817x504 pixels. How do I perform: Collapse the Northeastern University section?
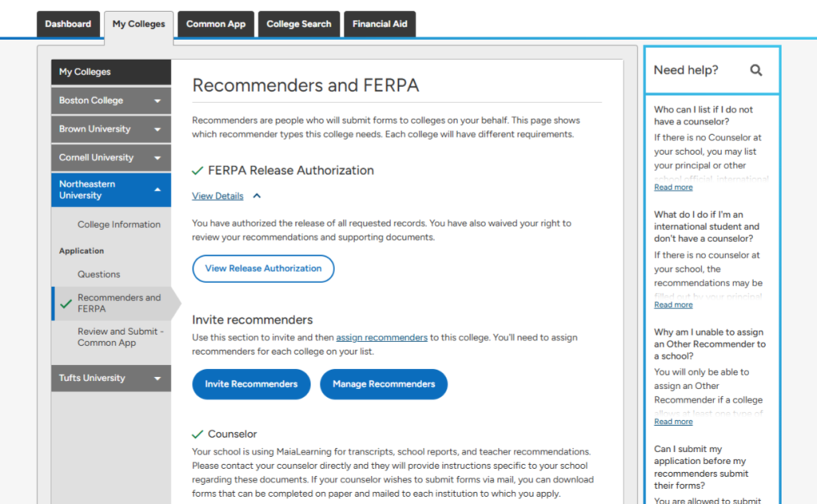[157, 190]
